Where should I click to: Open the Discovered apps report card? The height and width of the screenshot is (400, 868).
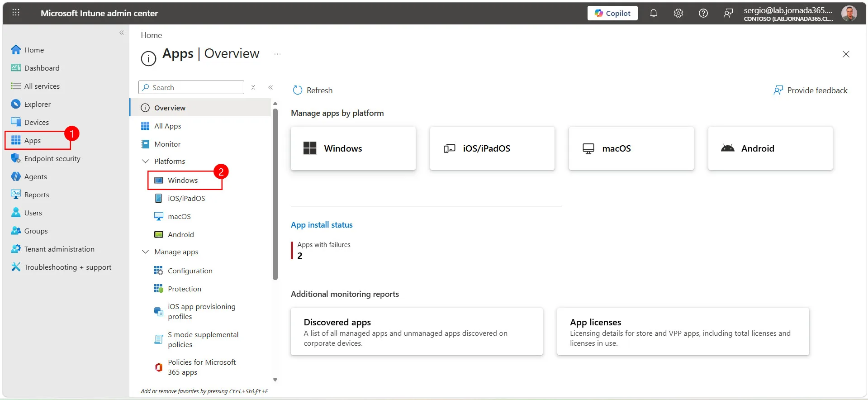click(417, 332)
